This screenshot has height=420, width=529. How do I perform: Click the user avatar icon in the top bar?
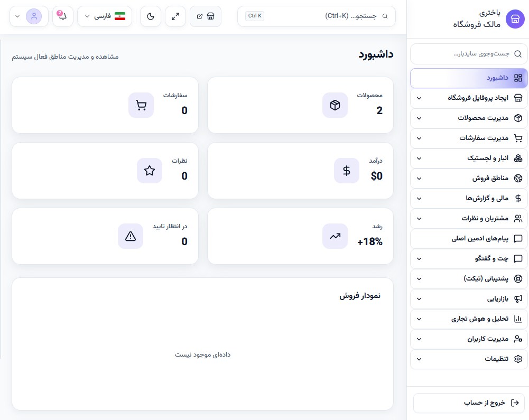pos(34,16)
